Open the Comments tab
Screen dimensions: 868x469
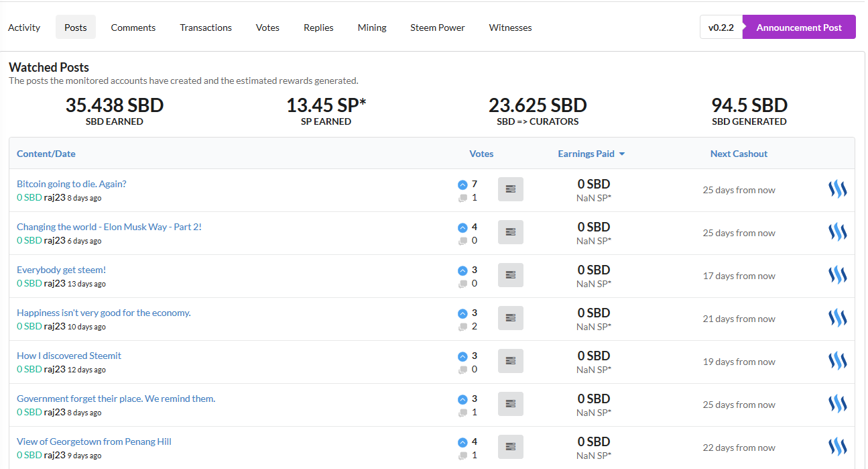(133, 28)
